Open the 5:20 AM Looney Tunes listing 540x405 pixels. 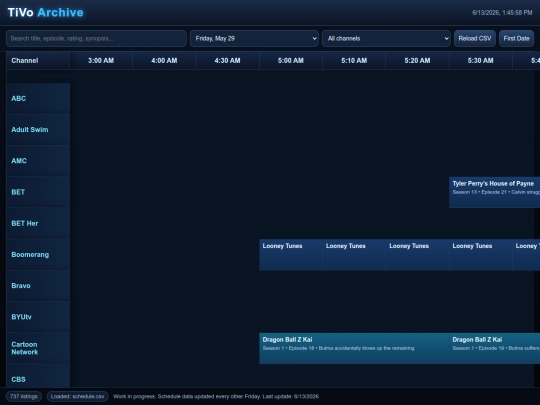[x=417, y=255]
